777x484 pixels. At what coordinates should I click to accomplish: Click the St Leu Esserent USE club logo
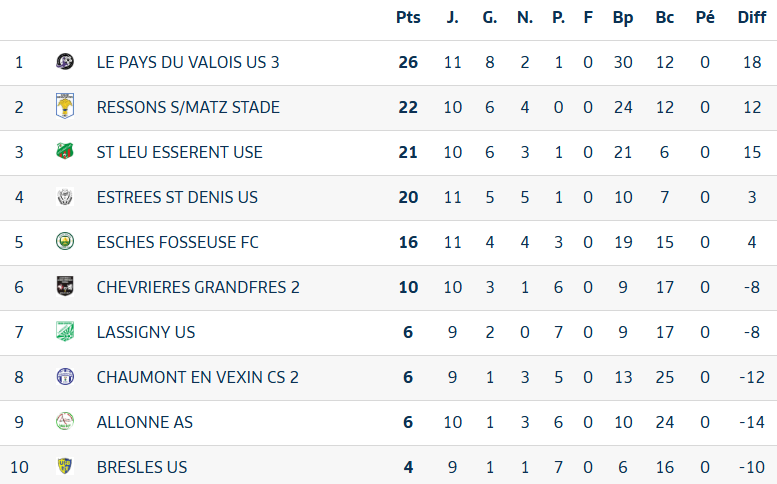pyautogui.click(x=65, y=152)
